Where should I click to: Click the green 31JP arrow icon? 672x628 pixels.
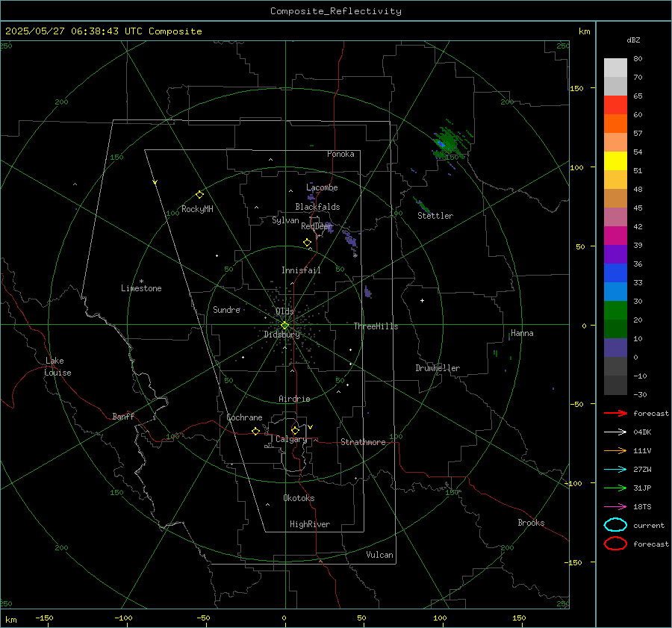[x=615, y=488]
